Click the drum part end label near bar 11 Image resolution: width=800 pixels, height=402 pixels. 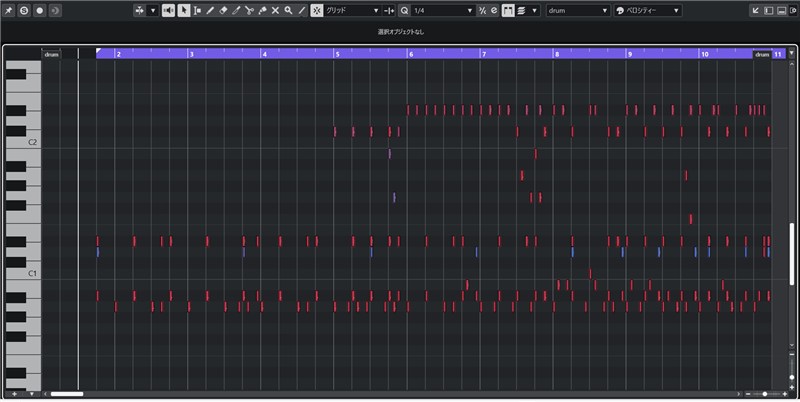762,54
